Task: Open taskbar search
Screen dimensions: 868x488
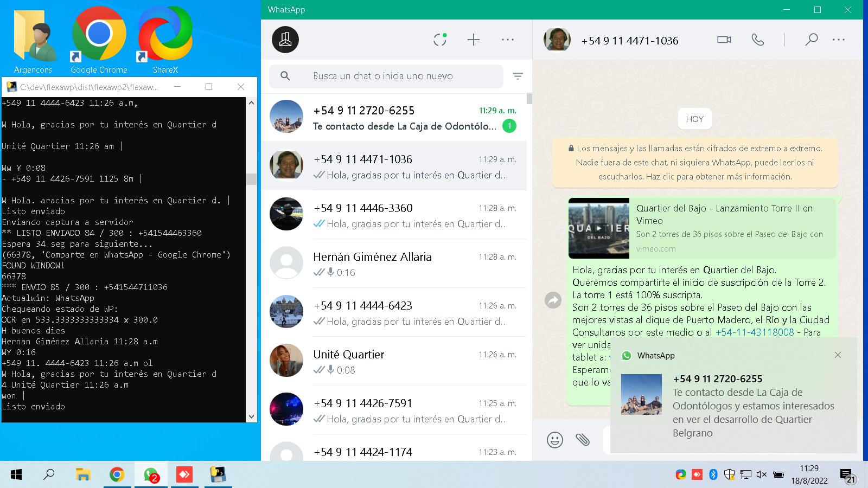Action: [49, 475]
